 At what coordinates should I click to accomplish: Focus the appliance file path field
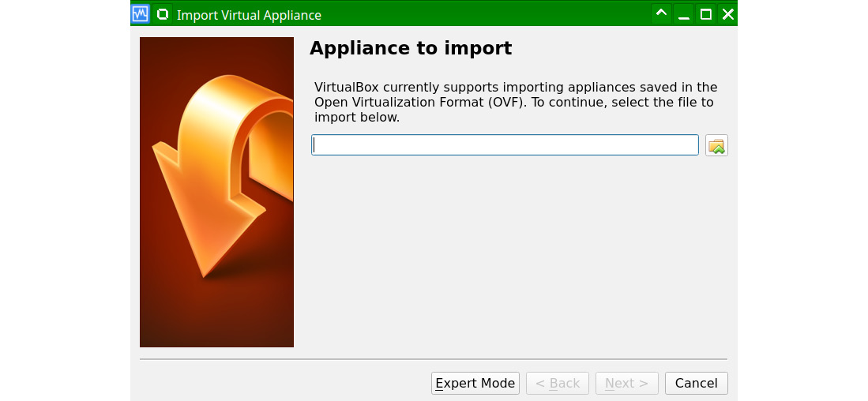click(x=505, y=145)
